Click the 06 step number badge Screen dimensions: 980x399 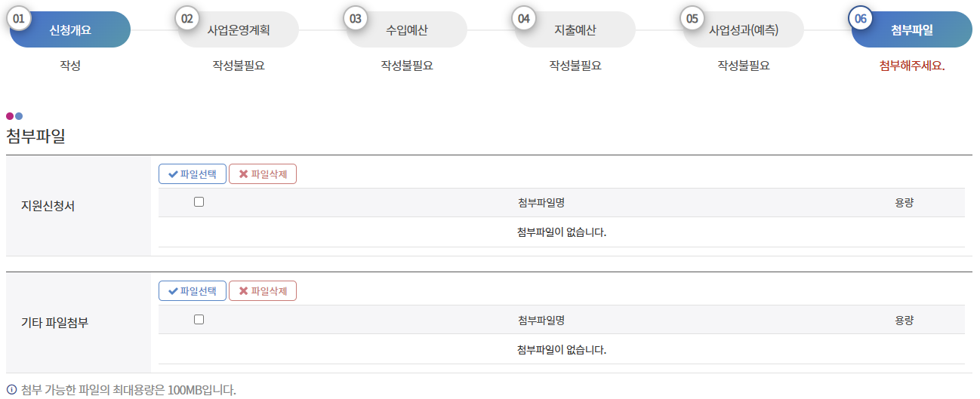(861, 18)
